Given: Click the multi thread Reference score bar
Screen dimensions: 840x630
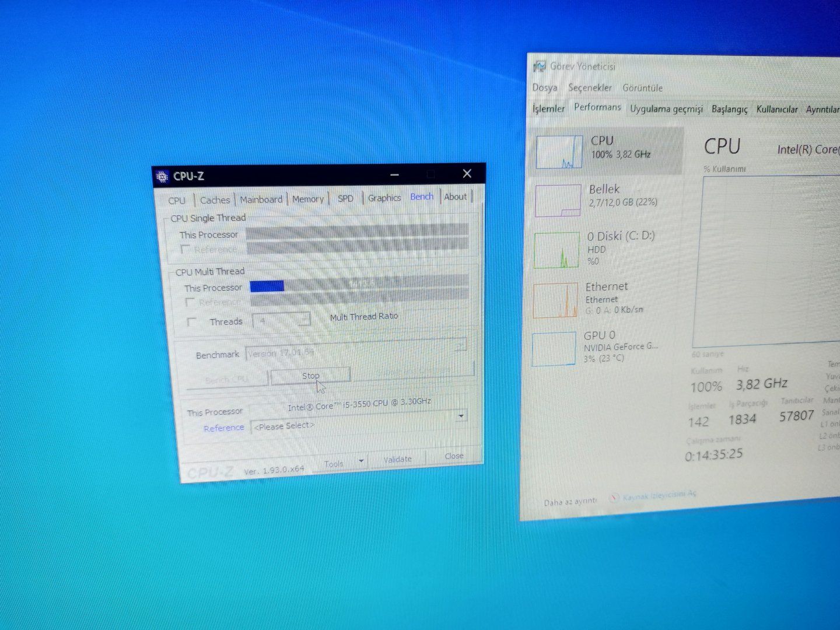Looking at the screenshot, I should coord(359,299).
